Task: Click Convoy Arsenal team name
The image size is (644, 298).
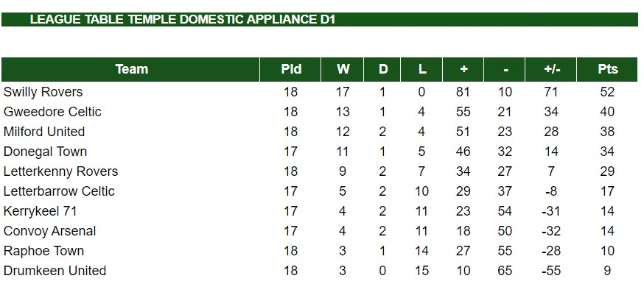Action: click(49, 231)
